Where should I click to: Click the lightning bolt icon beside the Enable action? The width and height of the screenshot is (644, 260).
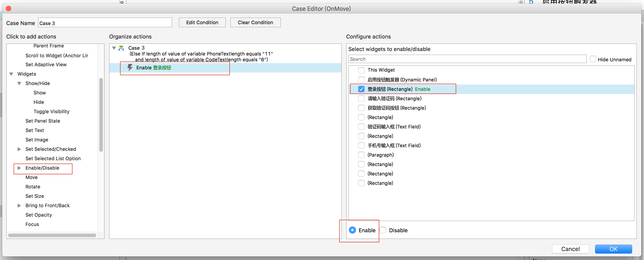130,67
